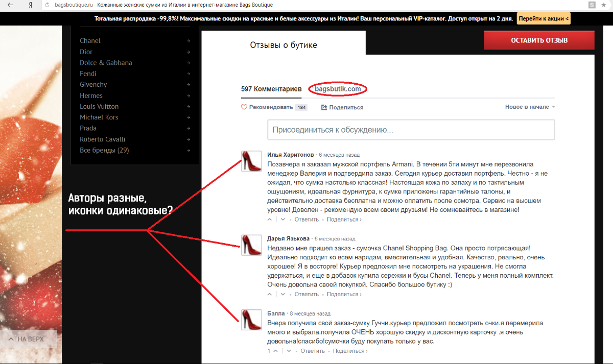Click the heart Рекомендовать icon
Viewport: 613px width, 364px height.
(x=244, y=107)
